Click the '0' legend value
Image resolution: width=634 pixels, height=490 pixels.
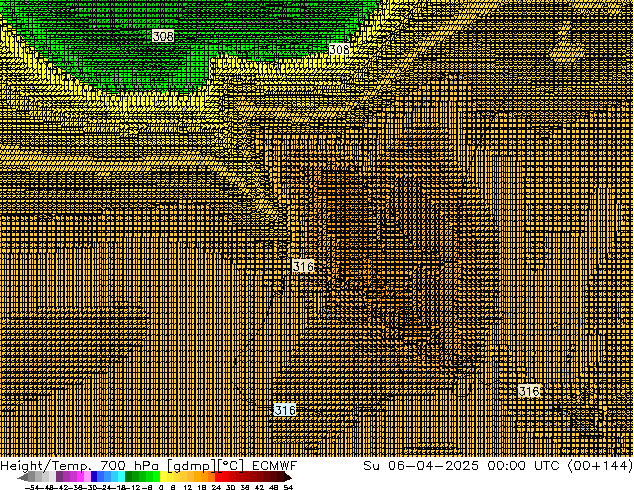(161, 487)
